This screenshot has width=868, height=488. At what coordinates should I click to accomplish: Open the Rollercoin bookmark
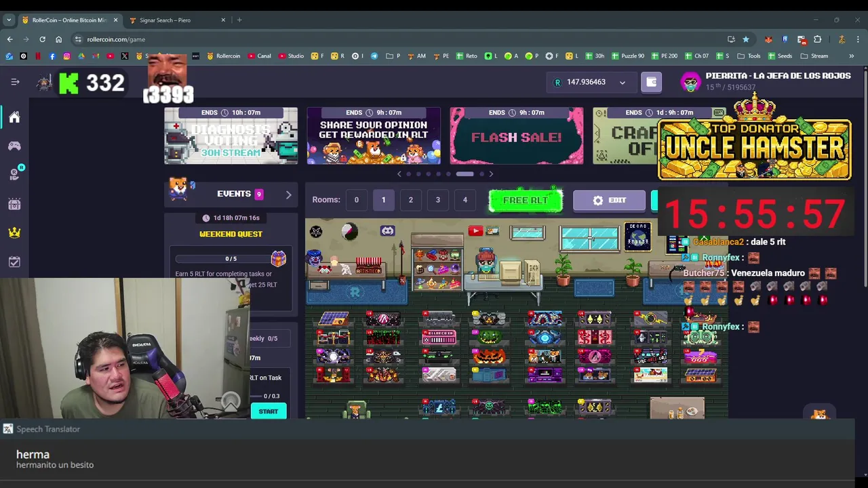pos(224,56)
